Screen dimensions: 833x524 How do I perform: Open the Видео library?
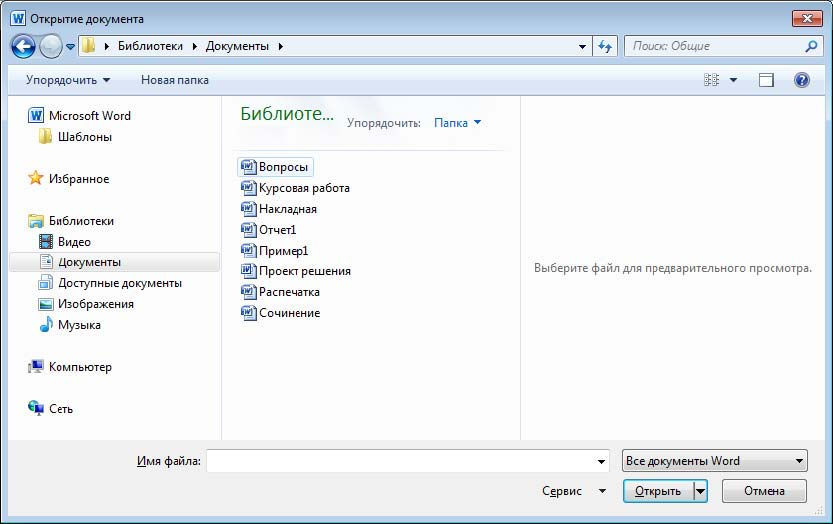tap(73, 241)
